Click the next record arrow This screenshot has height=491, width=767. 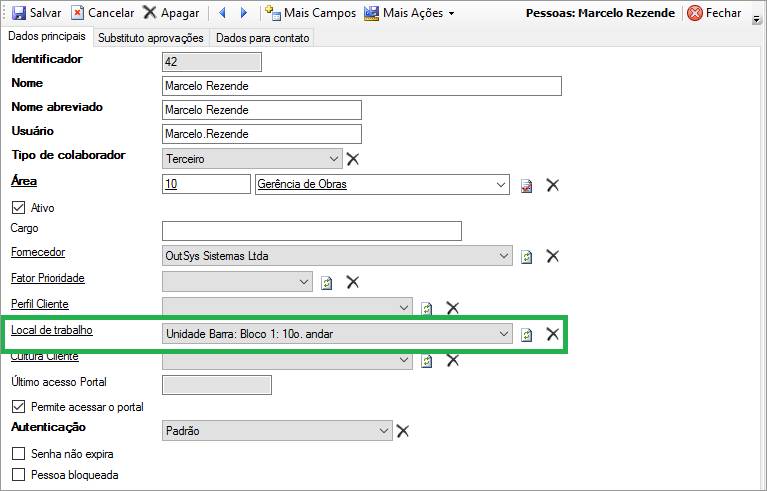click(243, 13)
